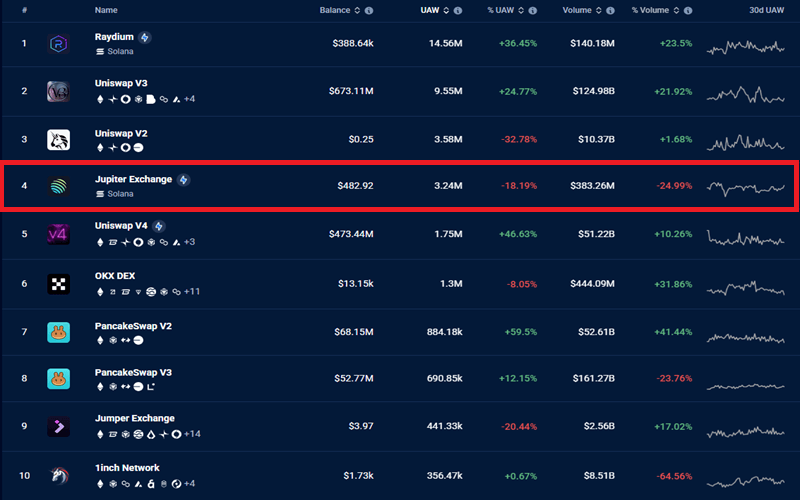Click the Solana chain icon under Jupiter Exchange
The image size is (800, 500).
[x=100, y=194]
